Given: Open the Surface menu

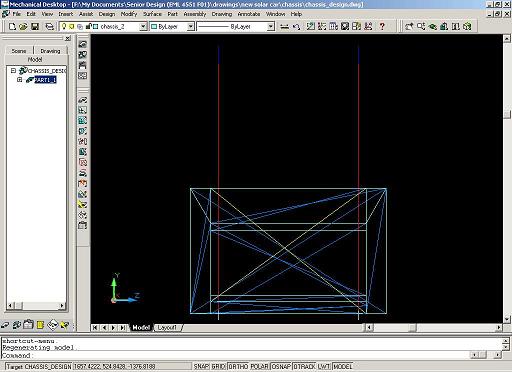Looking at the screenshot, I should tap(152, 14).
